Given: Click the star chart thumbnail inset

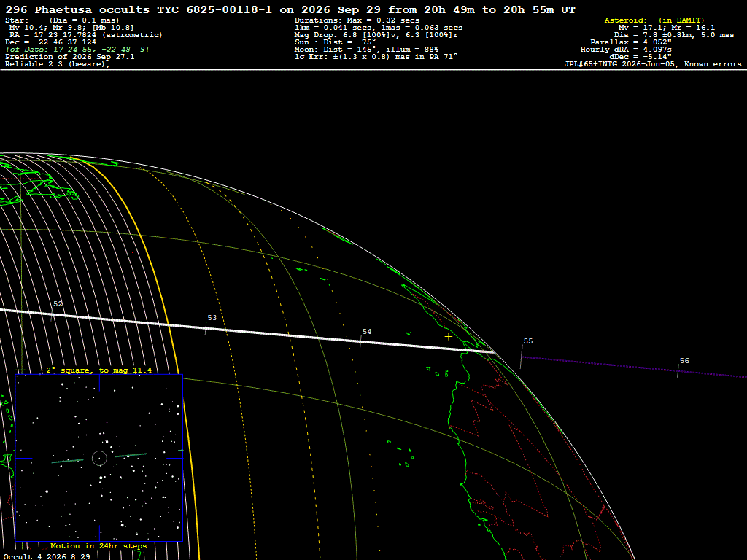Looking at the screenshot, I should (99, 458).
